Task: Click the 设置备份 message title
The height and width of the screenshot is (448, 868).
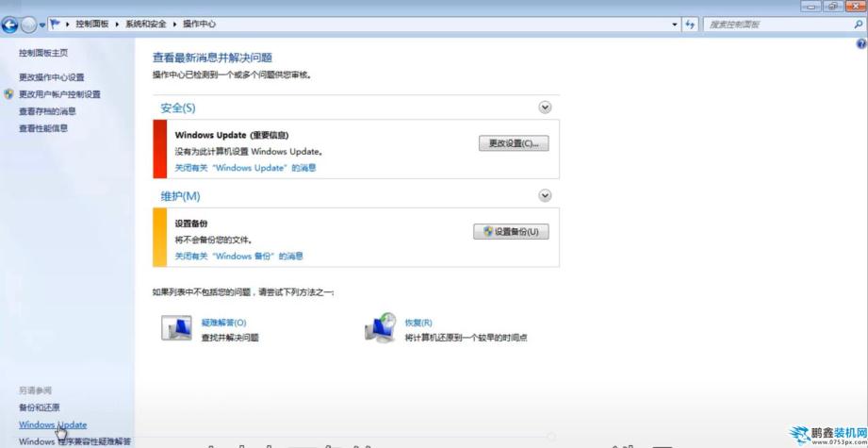Action: pyautogui.click(x=191, y=224)
